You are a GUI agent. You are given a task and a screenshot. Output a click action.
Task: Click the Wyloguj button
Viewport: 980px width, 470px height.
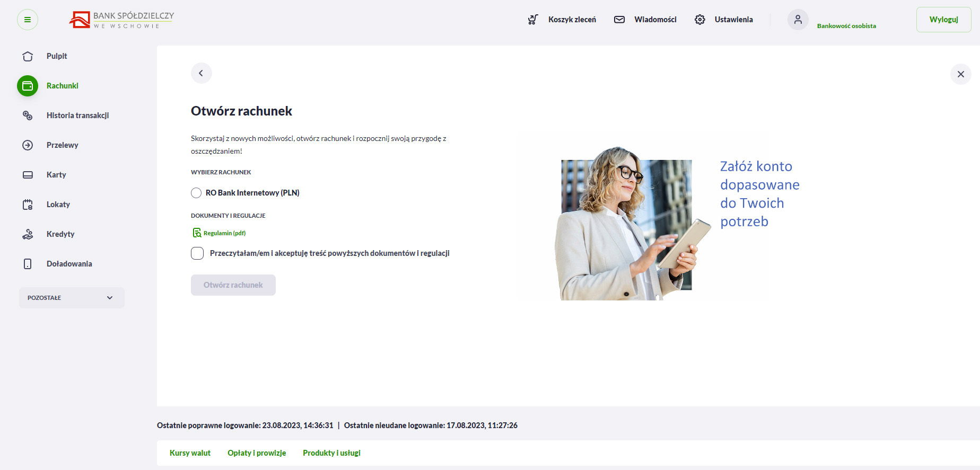point(943,20)
